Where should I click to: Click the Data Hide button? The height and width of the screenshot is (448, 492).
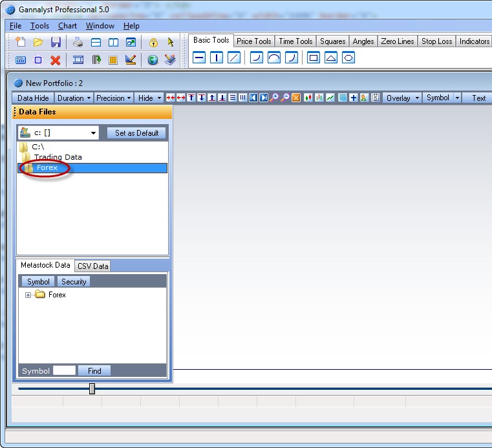pos(33,98)
